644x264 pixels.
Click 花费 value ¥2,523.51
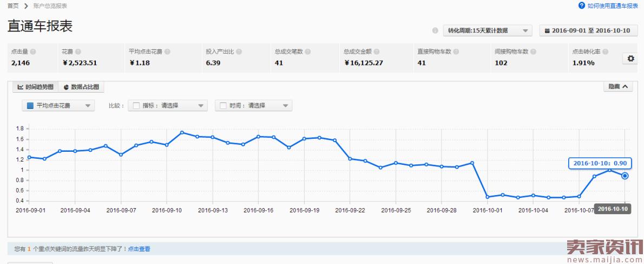pyautogui.click(x=80, y=63)
